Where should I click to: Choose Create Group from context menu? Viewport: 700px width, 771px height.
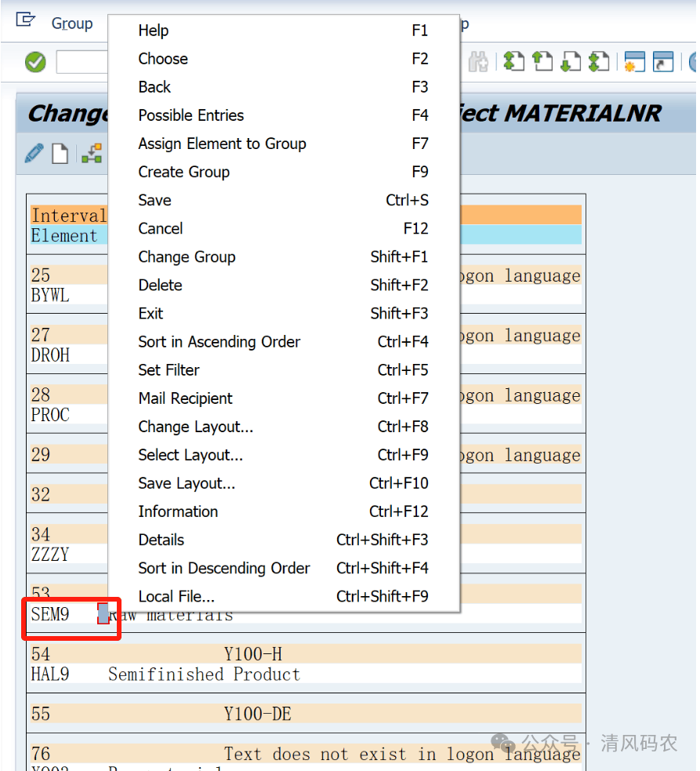tap(184, 172)
